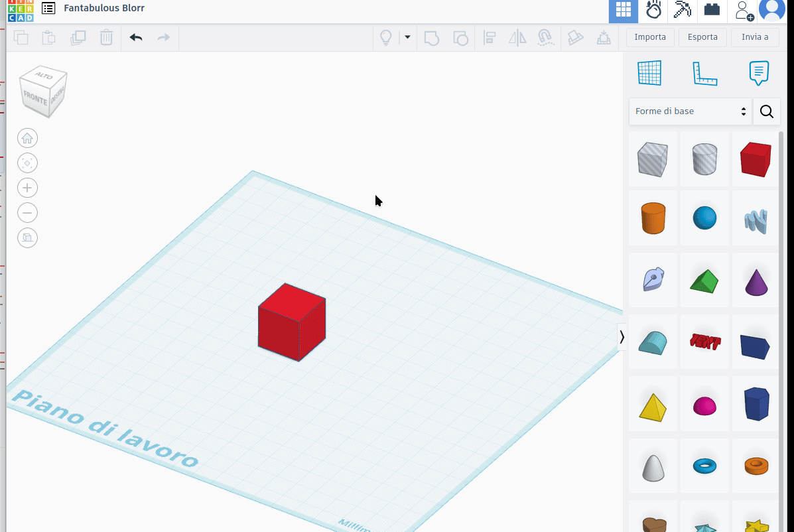This screenshot has height=532, width=794.
Task: Select the dark blue polygon shape
Action: coord(757,404)
